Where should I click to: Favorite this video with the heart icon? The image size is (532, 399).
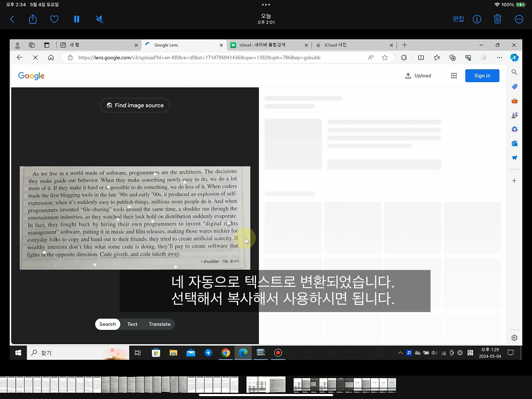point(54,19)
